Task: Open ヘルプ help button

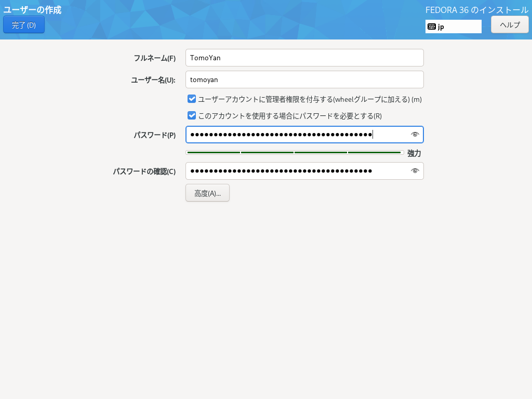Action: click(x=510, y=25)
